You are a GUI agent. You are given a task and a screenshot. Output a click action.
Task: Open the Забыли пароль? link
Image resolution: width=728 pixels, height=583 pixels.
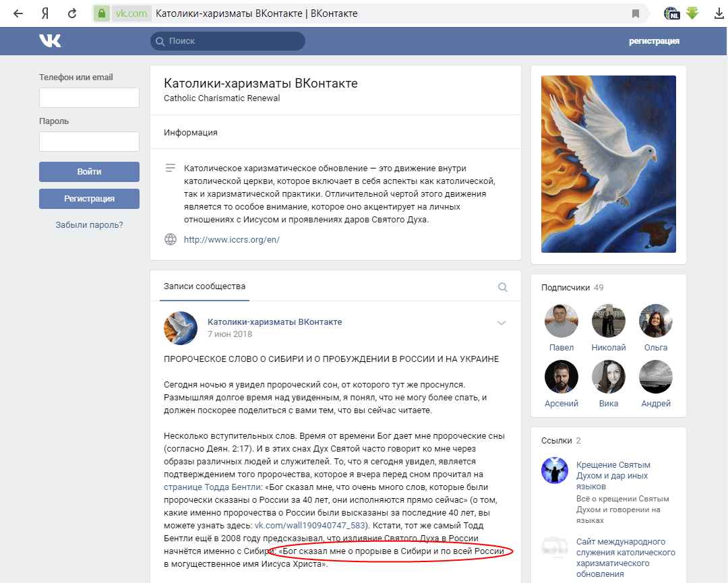coord(89,224)
